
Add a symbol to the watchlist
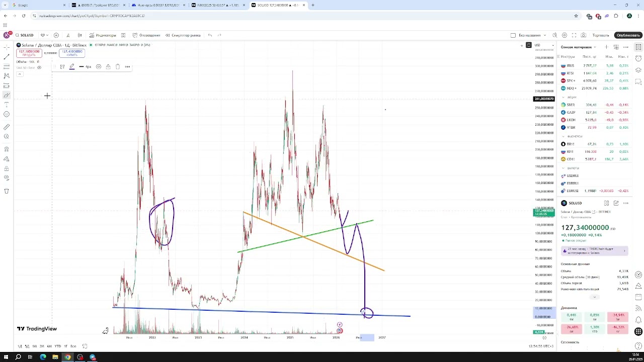(607, 47)
